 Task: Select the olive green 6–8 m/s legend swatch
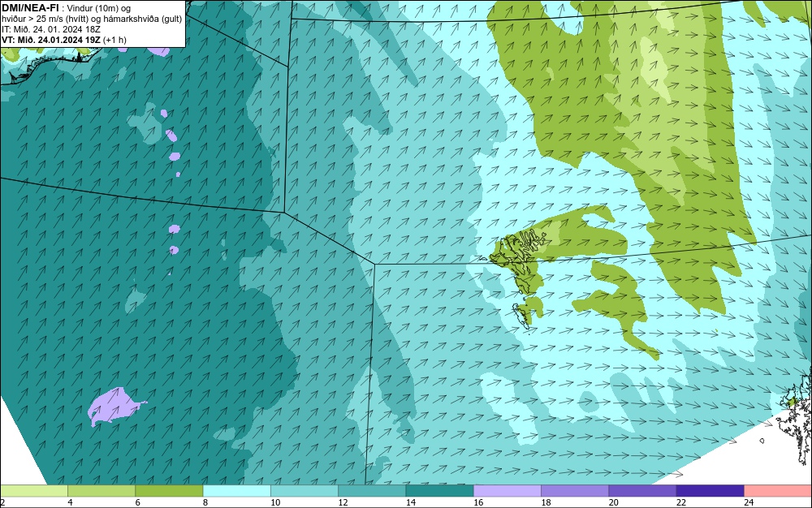click(x=169, y=490)
